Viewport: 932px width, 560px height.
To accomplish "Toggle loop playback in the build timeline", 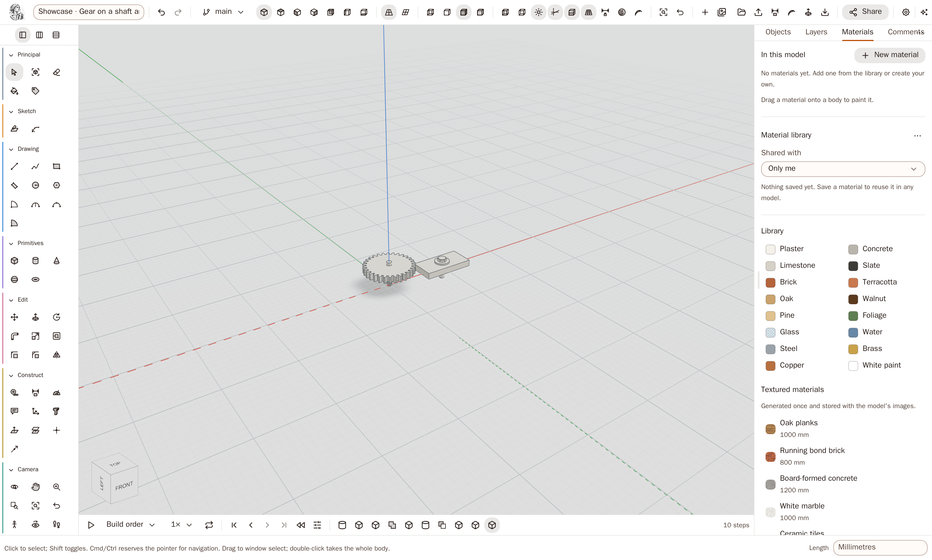I will pyautogui.click(x=209, y=525).
